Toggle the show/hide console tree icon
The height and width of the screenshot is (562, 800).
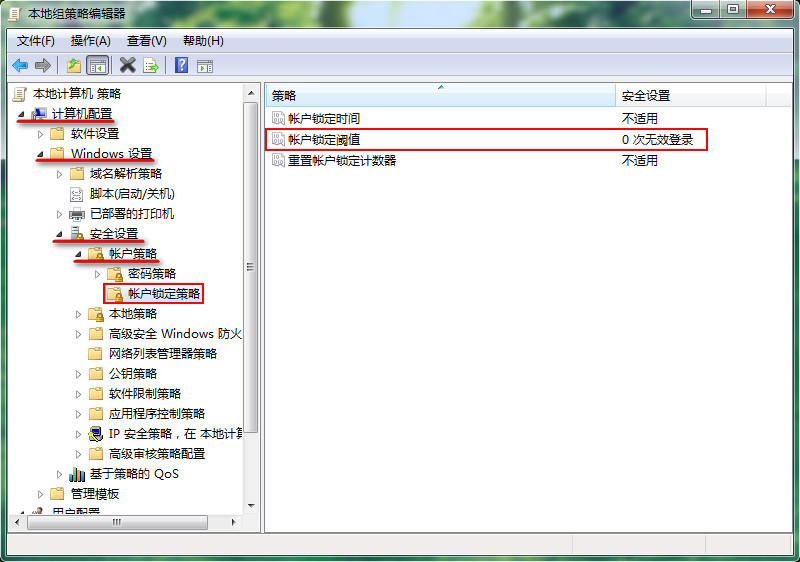pyautogui.click(x=97, y=65)
